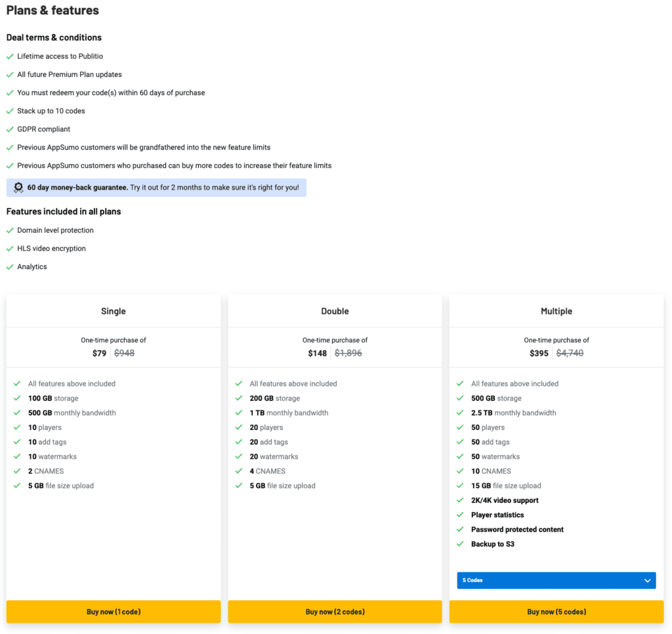Viewport: 672px width, 634px height.
Task: Select the Multiple plan title
Action: click(x=556, y=311)
